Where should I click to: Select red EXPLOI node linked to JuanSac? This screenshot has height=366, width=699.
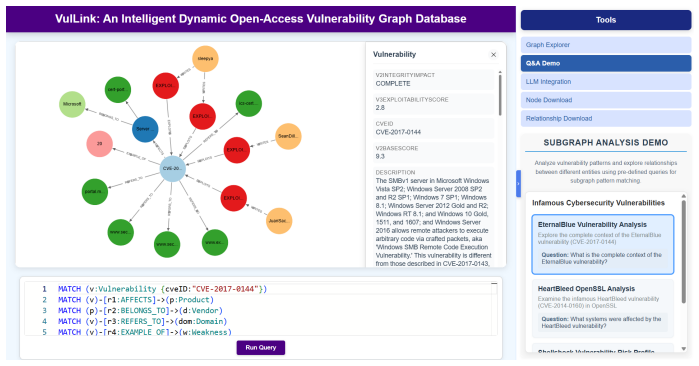tap(234, 198)
